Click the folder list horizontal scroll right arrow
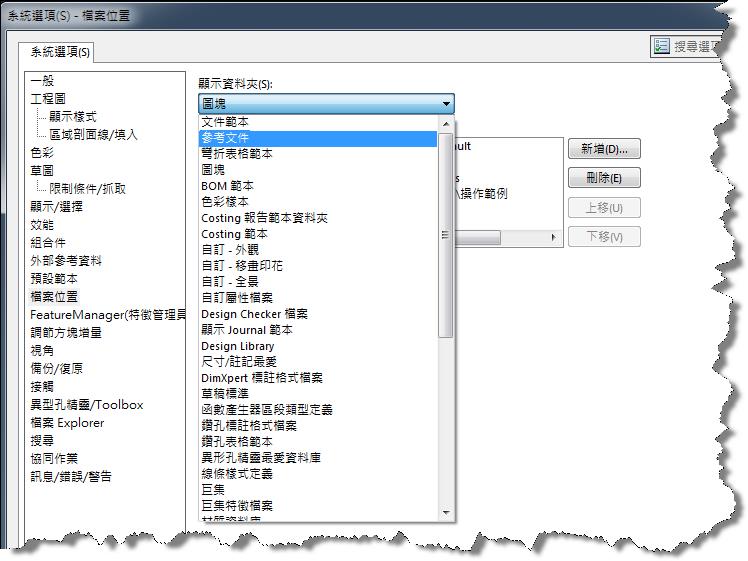 [555, 237]
